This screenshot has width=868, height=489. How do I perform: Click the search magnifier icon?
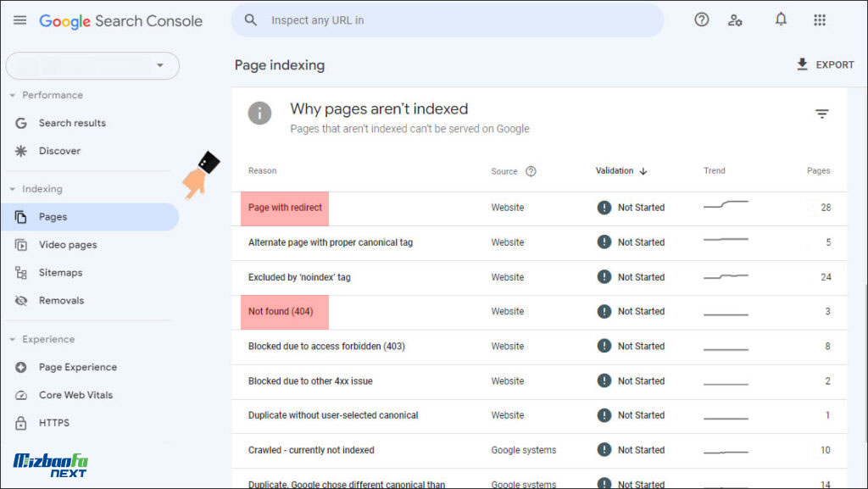(x=251, y=20)
